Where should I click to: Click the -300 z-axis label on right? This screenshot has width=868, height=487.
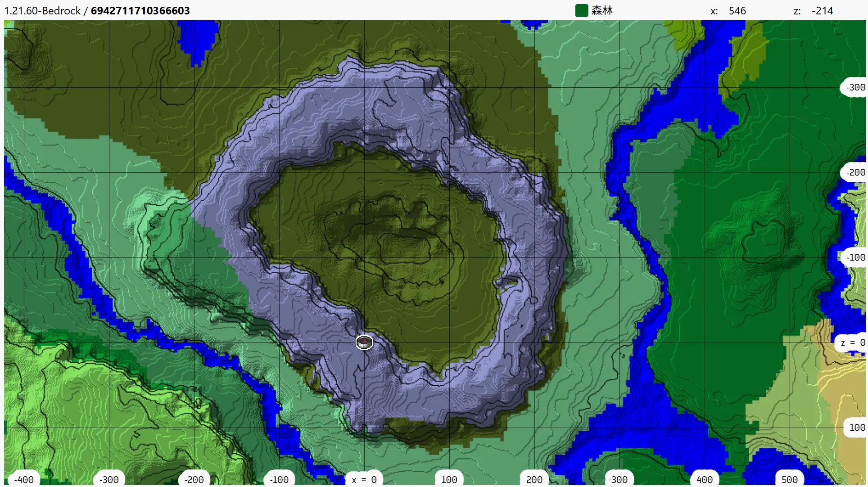coord(854,87)
